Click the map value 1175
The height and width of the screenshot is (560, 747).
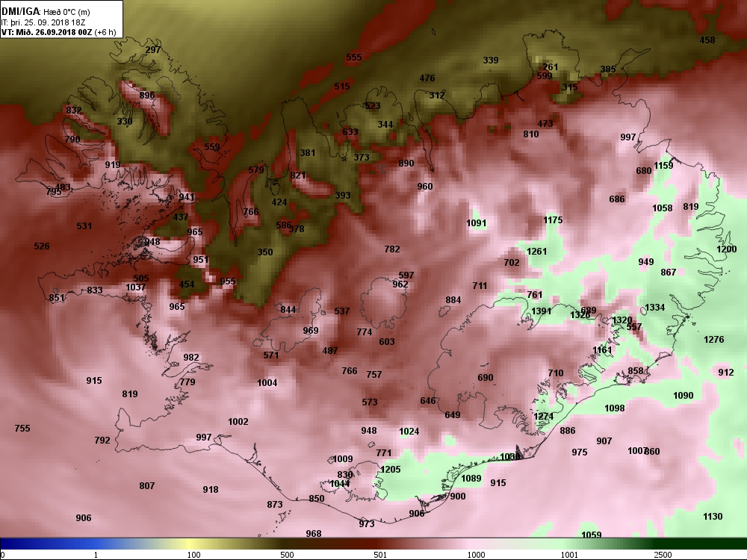pos(553,220)
